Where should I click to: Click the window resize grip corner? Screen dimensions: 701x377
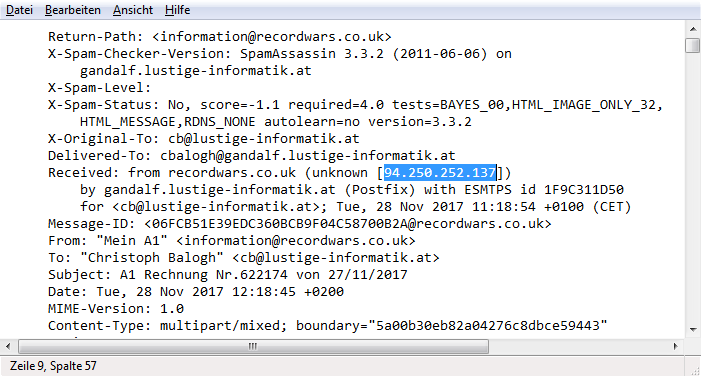[694, 370]
